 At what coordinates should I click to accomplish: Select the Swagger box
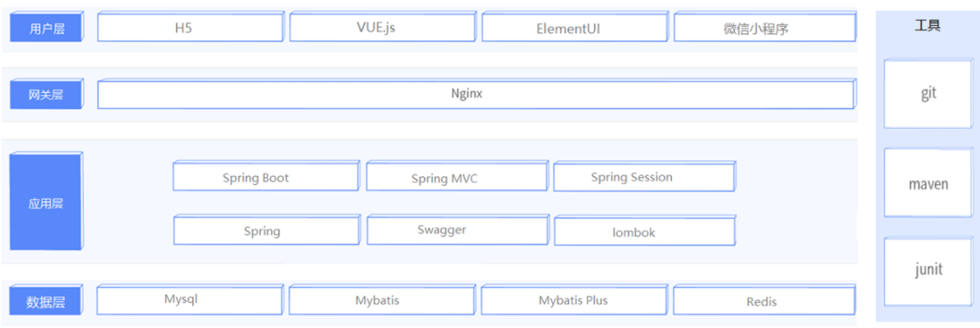(x=457, y=230)
